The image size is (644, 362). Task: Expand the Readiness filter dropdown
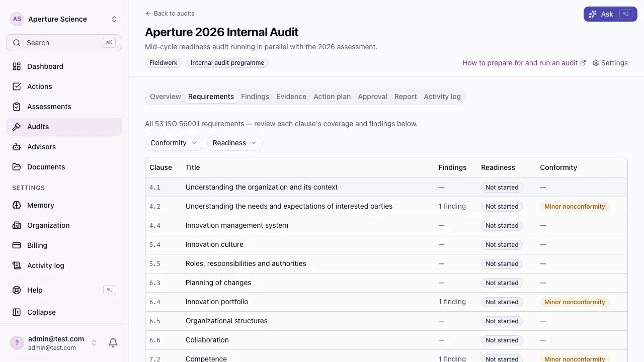click(235, 143)
